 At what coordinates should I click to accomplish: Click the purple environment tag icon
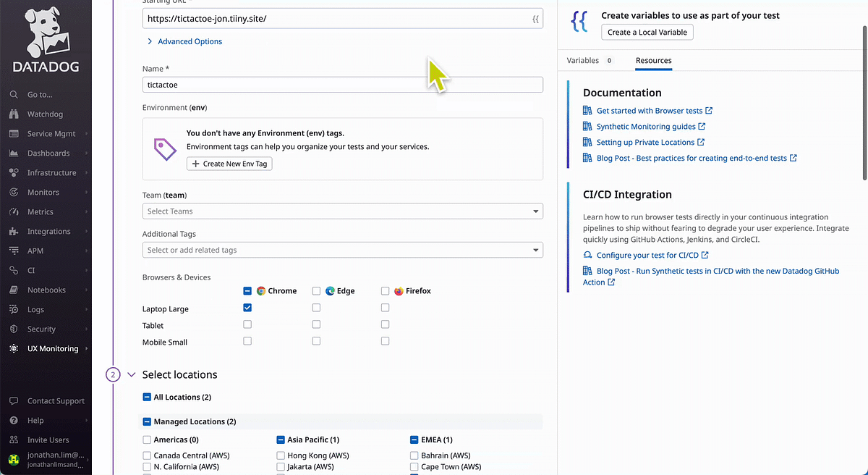pos(165,148)
